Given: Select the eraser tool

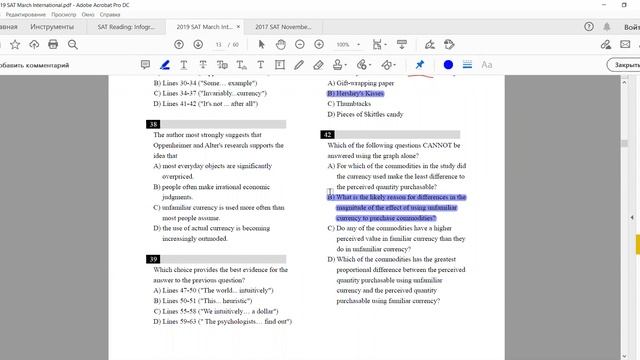Looking at the screenshot, I should 318,64.
